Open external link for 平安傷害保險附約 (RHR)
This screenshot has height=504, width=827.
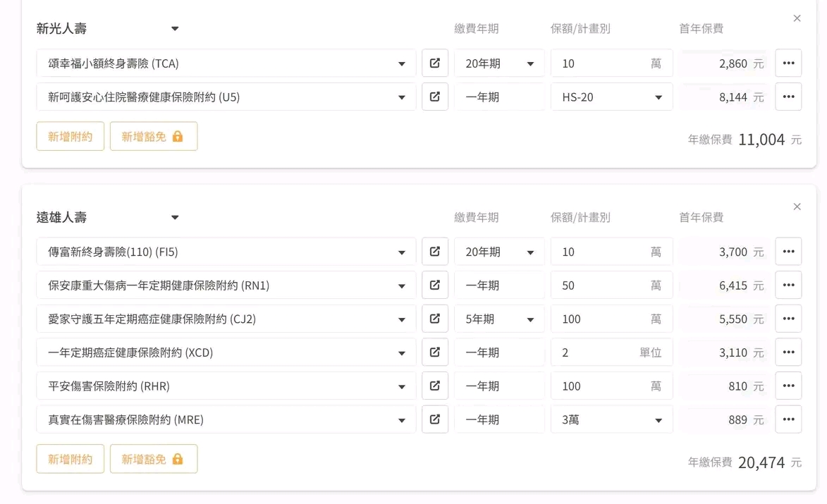[x=434, y=386]
